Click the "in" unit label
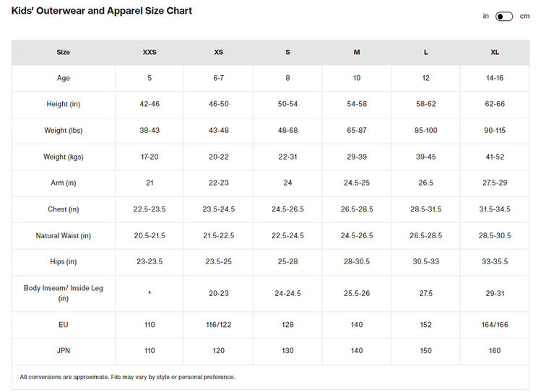The width and height of the screenshot is (541, 392). (486, 16)
